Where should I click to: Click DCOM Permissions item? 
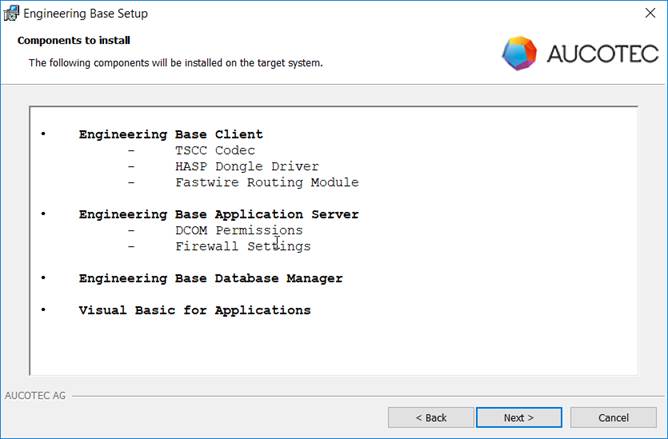point(239,230)
